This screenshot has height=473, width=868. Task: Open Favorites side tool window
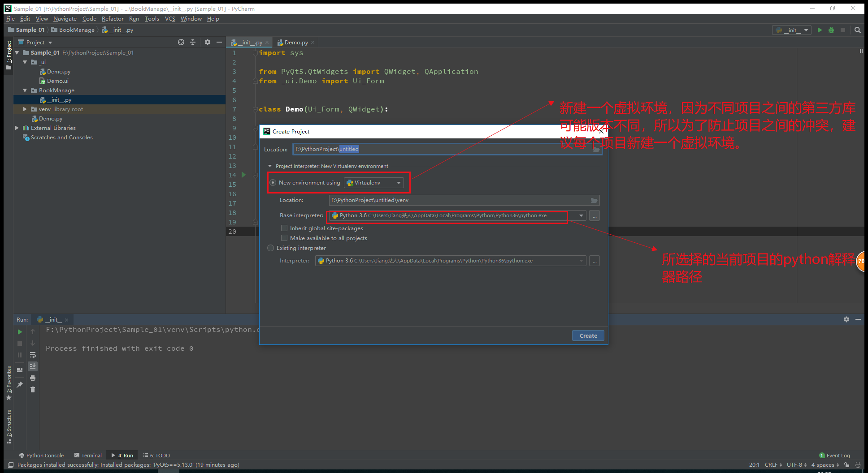(9, 383)
